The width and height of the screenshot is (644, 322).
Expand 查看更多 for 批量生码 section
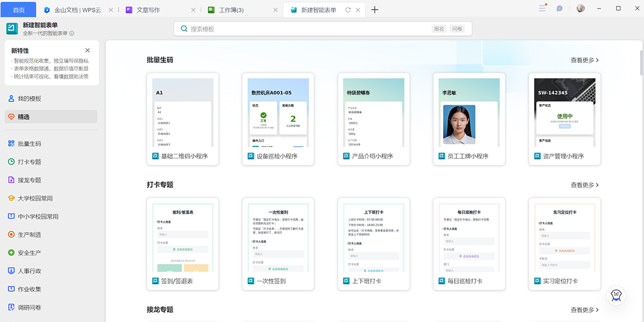click(584, 60)
